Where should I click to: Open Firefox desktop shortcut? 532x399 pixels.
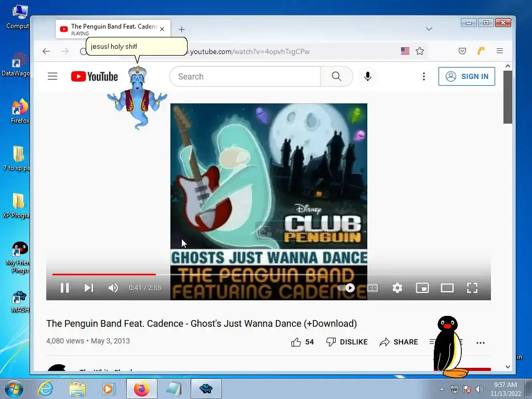tap(20, 111)
